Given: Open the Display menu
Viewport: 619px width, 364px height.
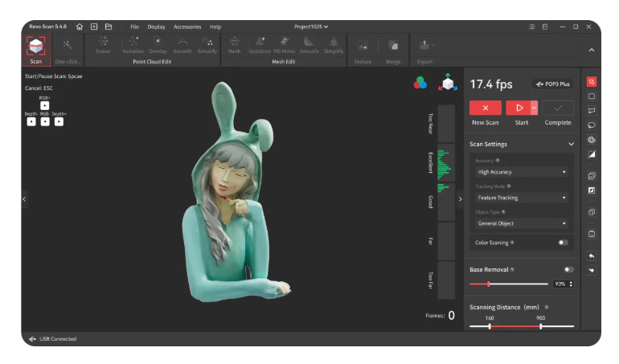Looking at the screenshot, I should pyautogui.click(x=156, y=27).
